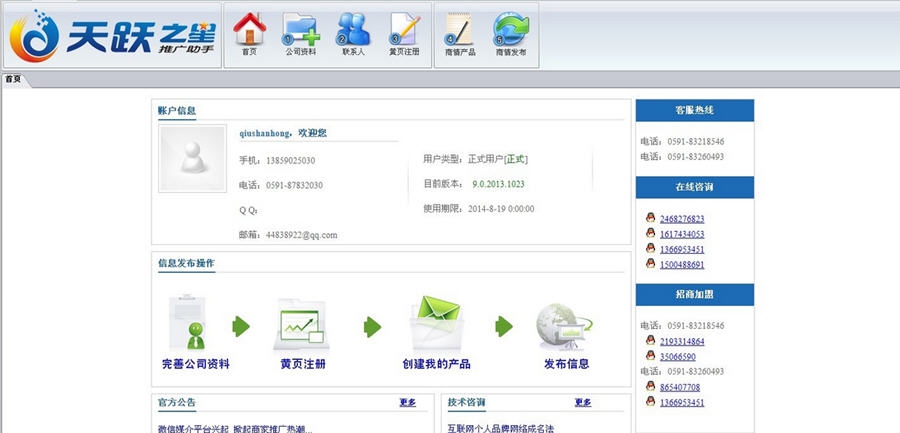Click the green envelope icon above 创建我的产品
This screenshot has width=900, height=433.
pos(437,323)
